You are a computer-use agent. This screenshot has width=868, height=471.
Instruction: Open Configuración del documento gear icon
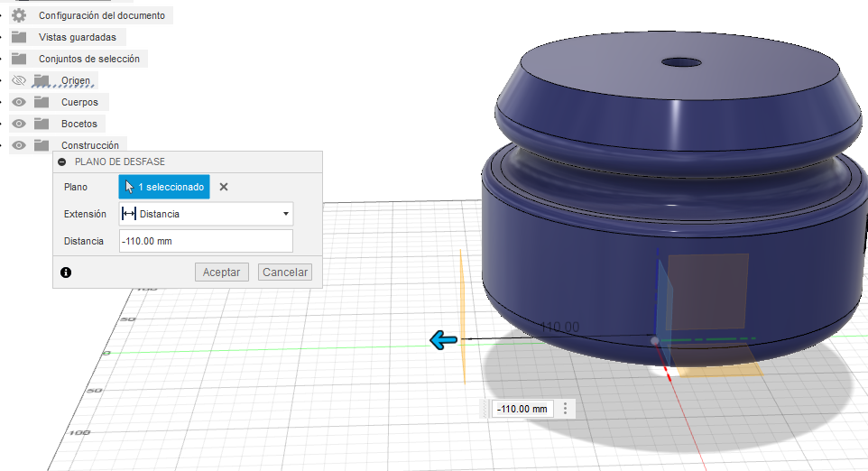pyautogui.click(x=19, y=15)
